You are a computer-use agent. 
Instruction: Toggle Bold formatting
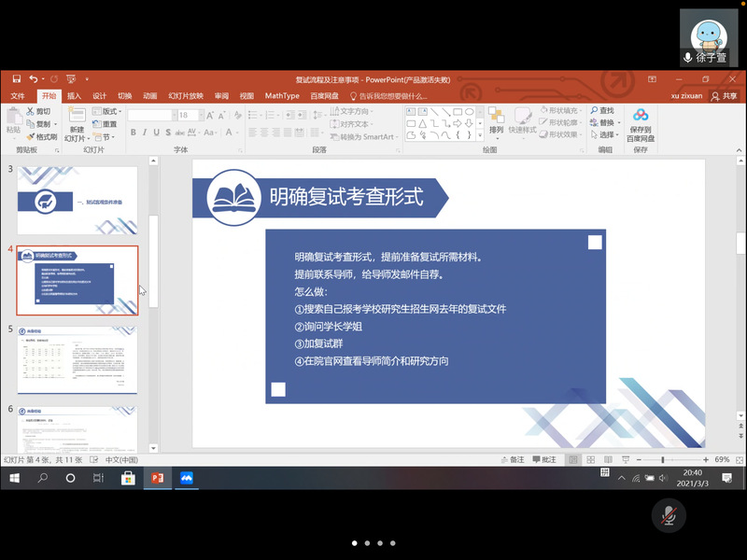click(134, 133)
